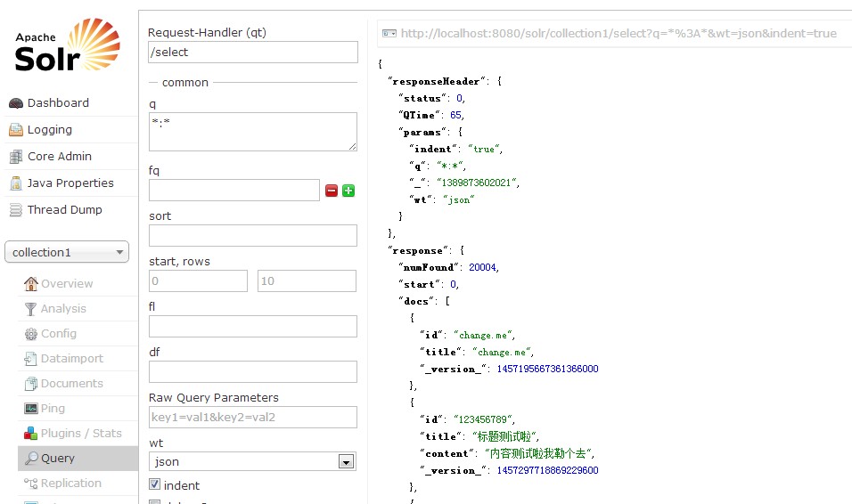This screenshot has width=852, height=504.
Task: Click the fq filter query field
Action: 234,190
